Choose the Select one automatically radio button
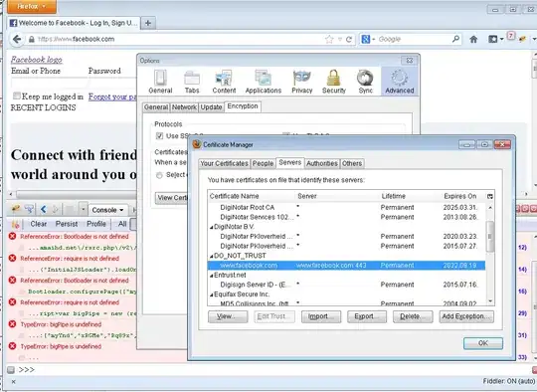The image size is (537, 392). click(x=159, y=175)
